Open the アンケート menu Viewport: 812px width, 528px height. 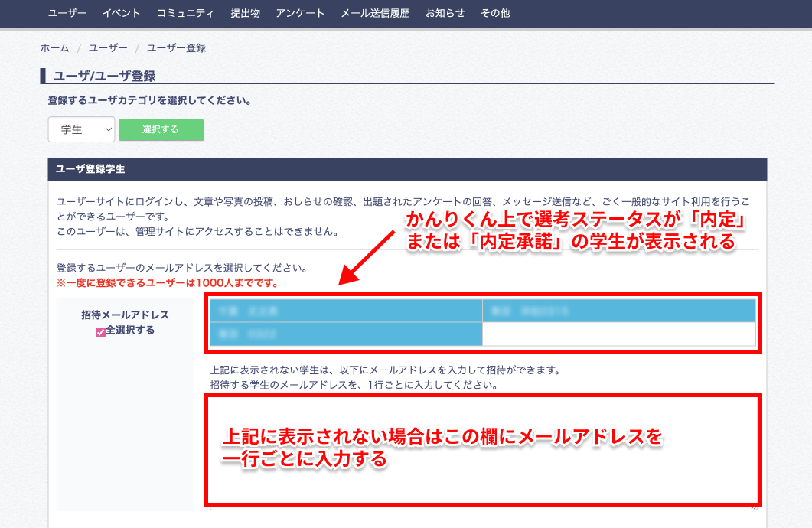pos(299,13)
